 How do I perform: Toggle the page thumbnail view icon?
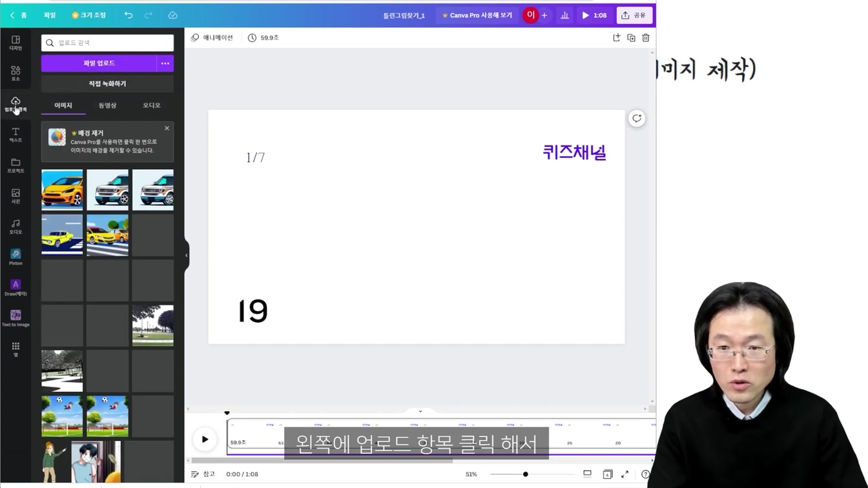click(587, 474)
